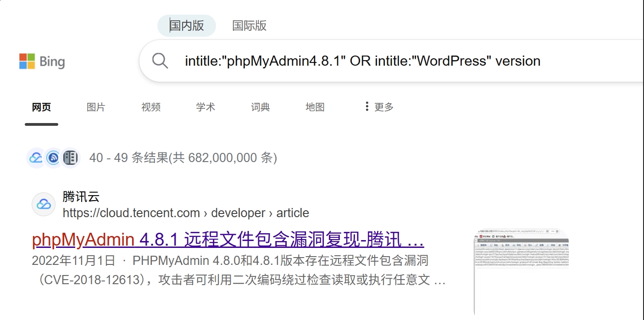The height and width of the screenshot is (320, 644).
Task: Open the 更多 three-dot menu
Action: (x=379, y=107)
